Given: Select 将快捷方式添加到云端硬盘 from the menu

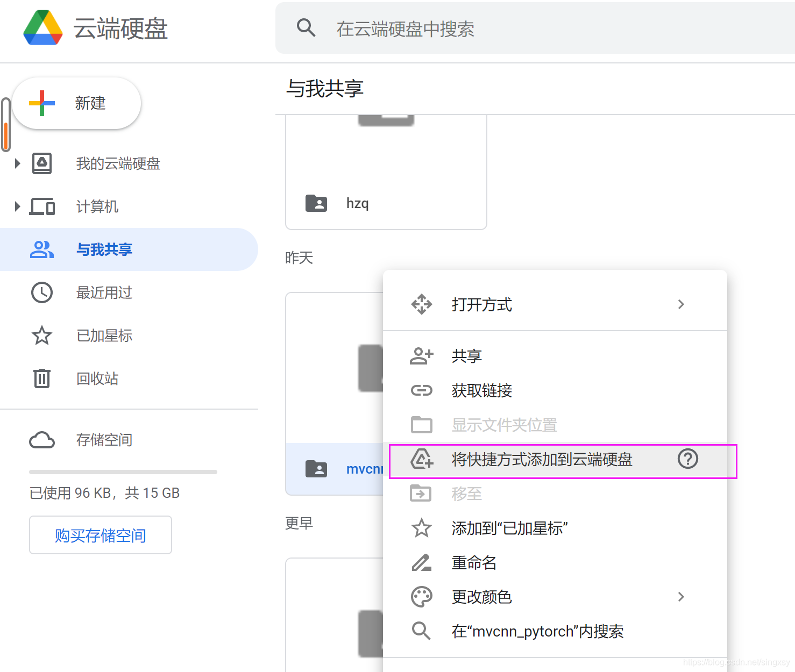Looking at the screenshot, I should [542, 460].
